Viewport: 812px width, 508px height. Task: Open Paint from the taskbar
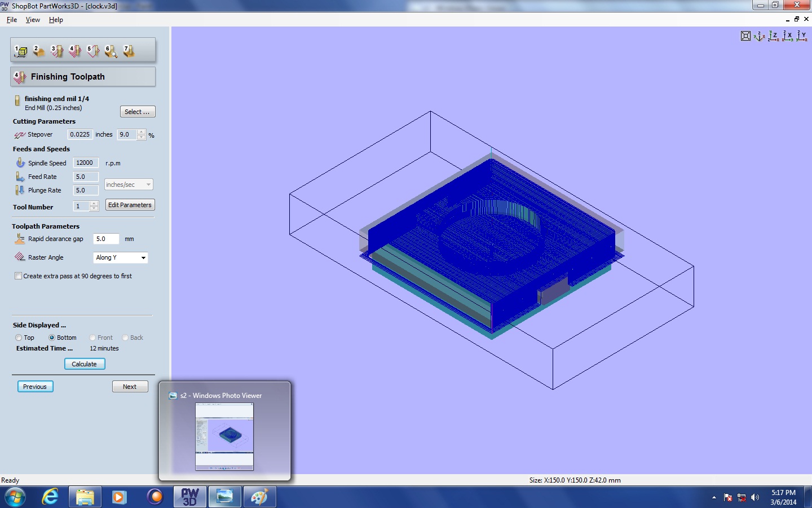point(260,497)
